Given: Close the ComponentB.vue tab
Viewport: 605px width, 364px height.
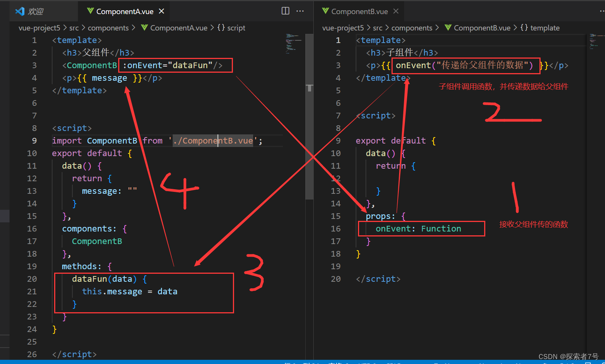Looking at the screenshot, I should click(396, 11).
